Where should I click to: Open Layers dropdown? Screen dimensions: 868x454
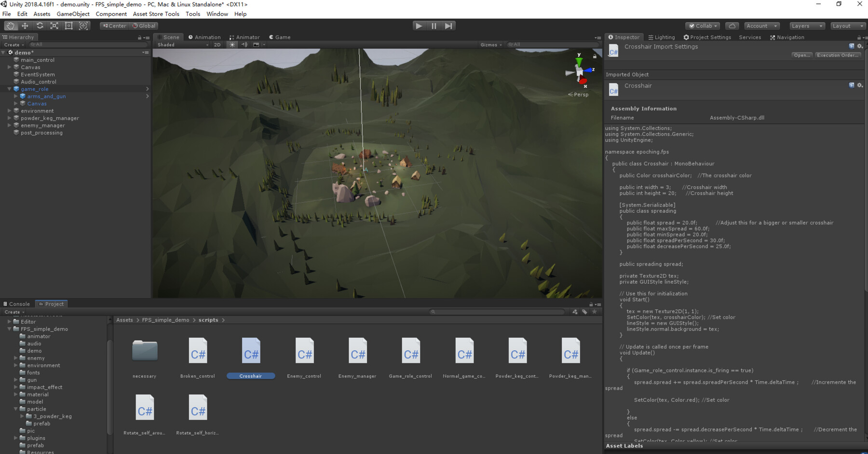(x=807, y=26)
